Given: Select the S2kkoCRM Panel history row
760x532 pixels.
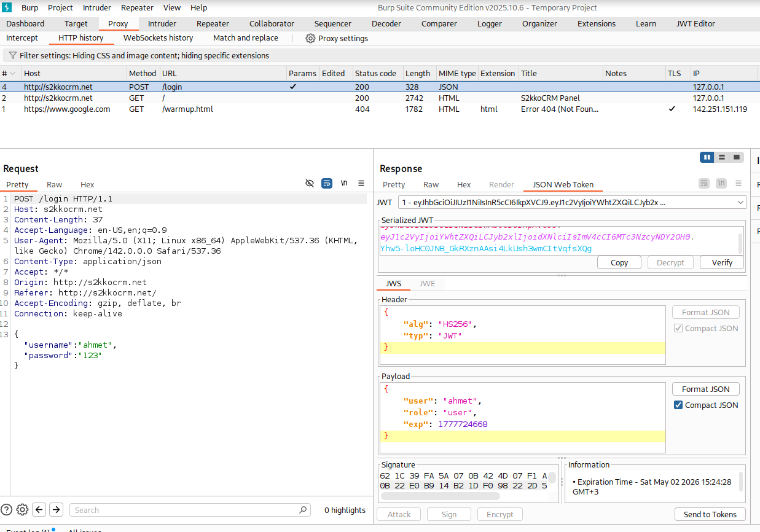Looking at the screenshot, I should click(380, 98).
